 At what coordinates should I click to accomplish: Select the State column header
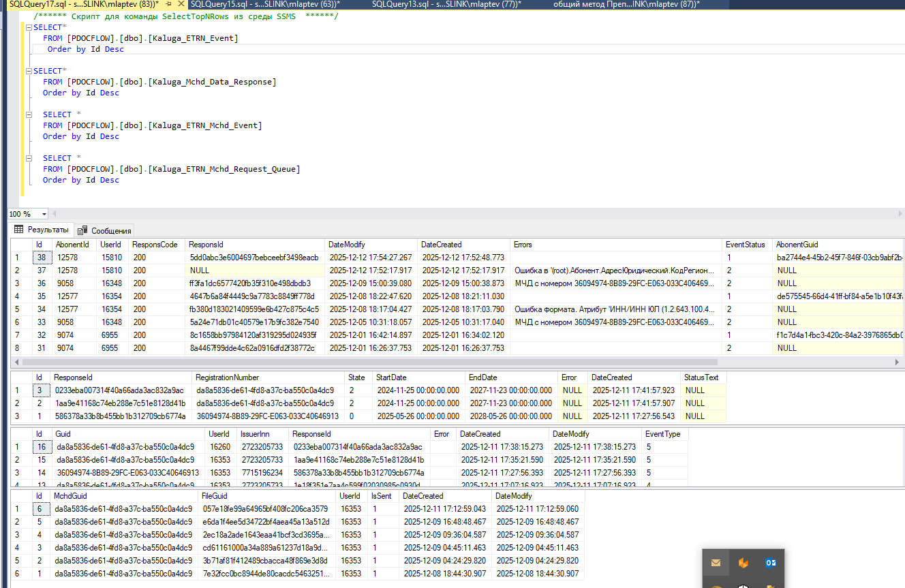357,377
